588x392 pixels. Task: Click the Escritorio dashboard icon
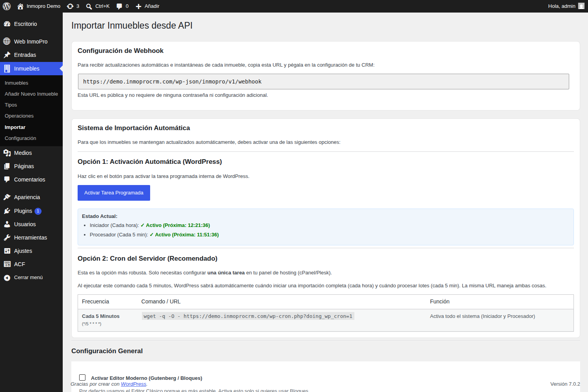pos(7,24)
